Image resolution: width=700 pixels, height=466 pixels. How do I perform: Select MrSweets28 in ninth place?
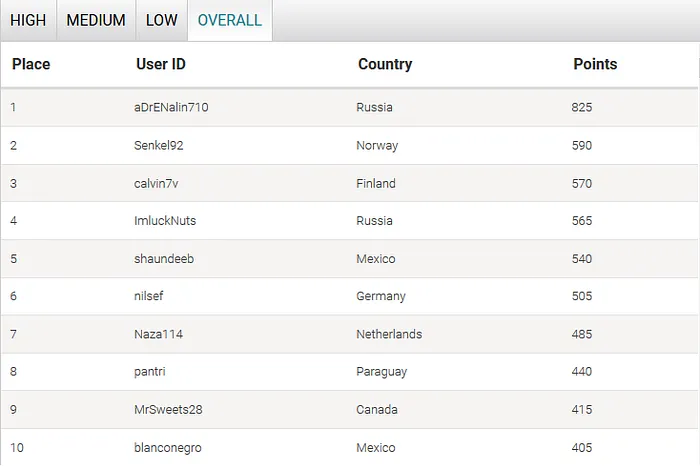[x=167, y=410]
